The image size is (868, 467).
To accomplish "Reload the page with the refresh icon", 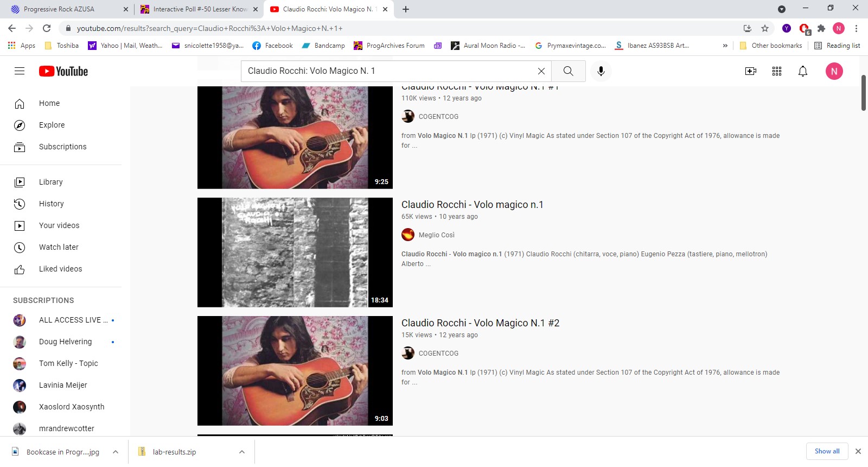I will coord(47,28).
